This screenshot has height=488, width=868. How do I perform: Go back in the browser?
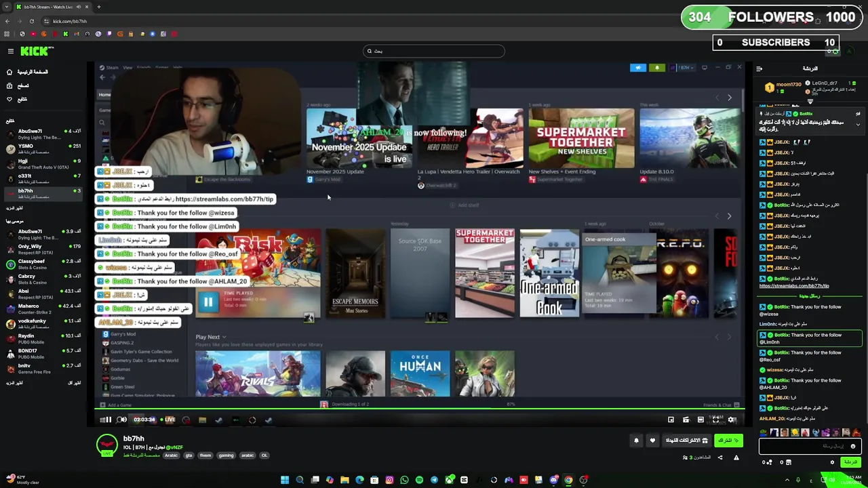pyautogui.click(x=7, y=21)
